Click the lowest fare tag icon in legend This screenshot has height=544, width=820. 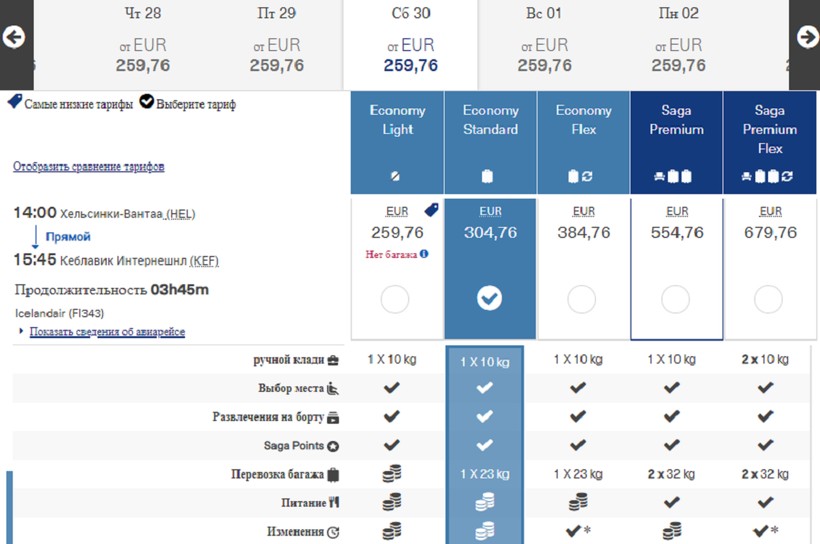point(14,102)
